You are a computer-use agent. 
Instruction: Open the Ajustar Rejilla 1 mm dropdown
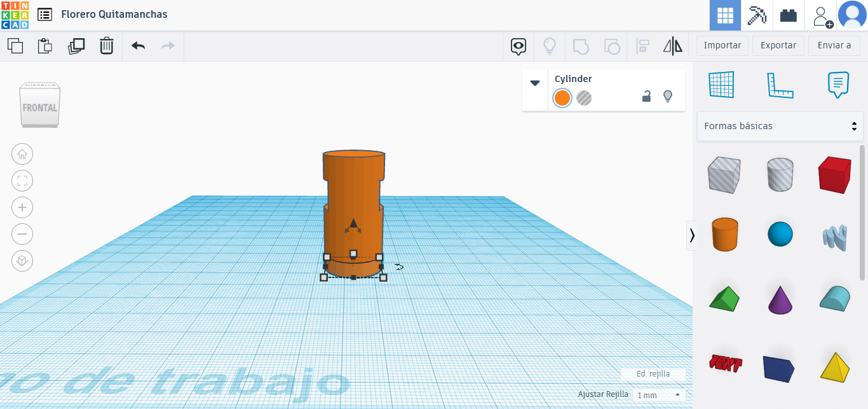[x=658, y=395]
